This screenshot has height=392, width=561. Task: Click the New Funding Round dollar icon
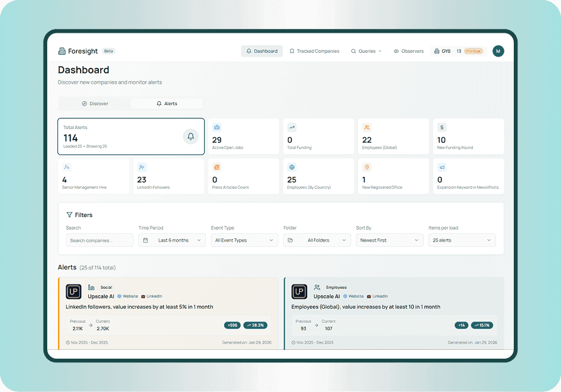[x=442, y=127]
